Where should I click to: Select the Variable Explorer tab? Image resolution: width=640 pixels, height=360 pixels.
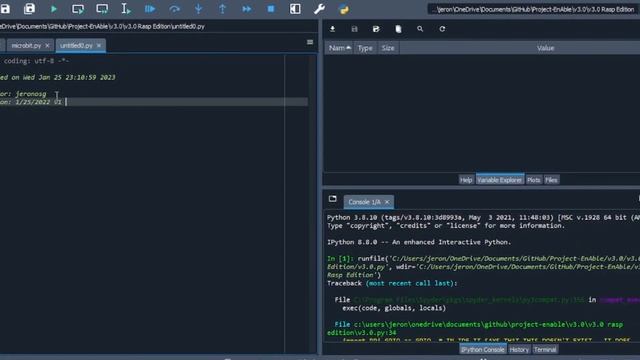[x=500, y=180]
